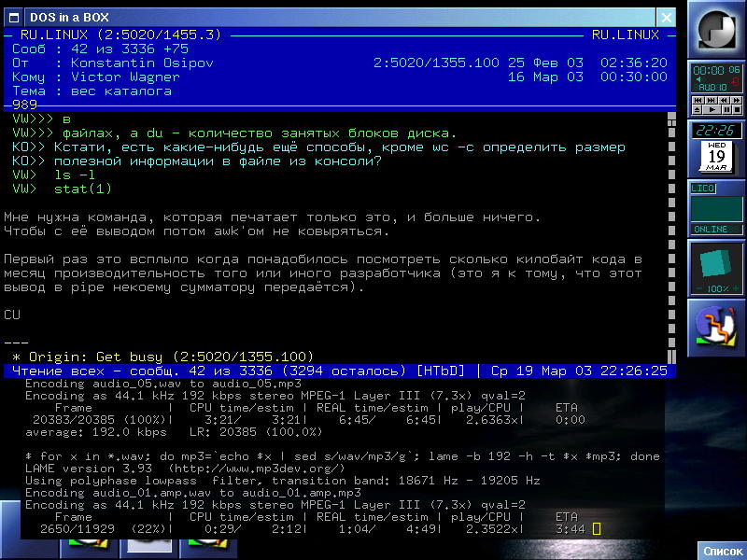Screen dimensions: 747x560
Task: Open the calendar showing WED 19 MAR
Action: (x=716, y=157)
